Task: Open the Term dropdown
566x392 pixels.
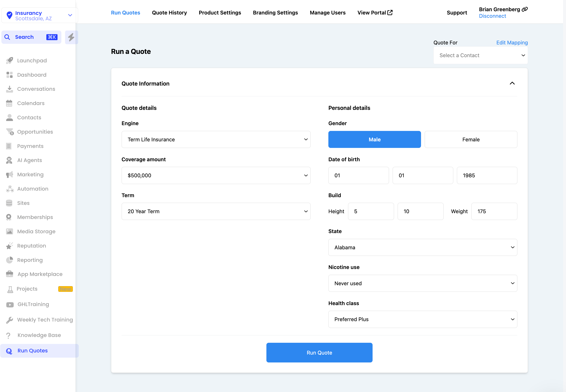Action: [x=216, y=211]
